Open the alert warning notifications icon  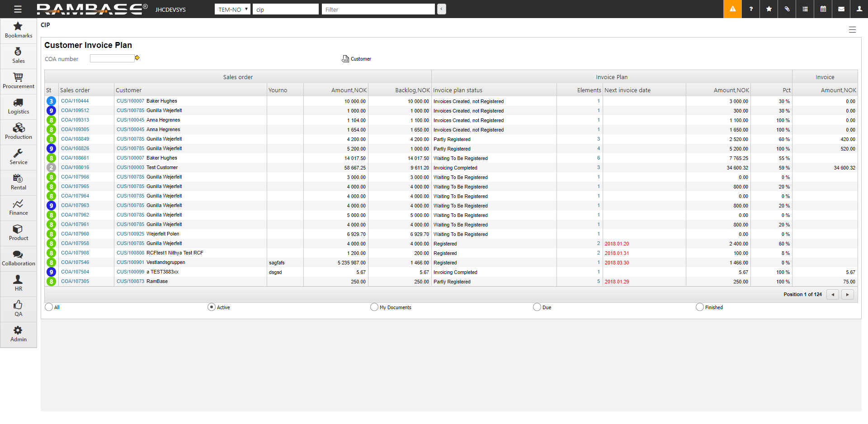pyautogui.click(x=732, y=9)
